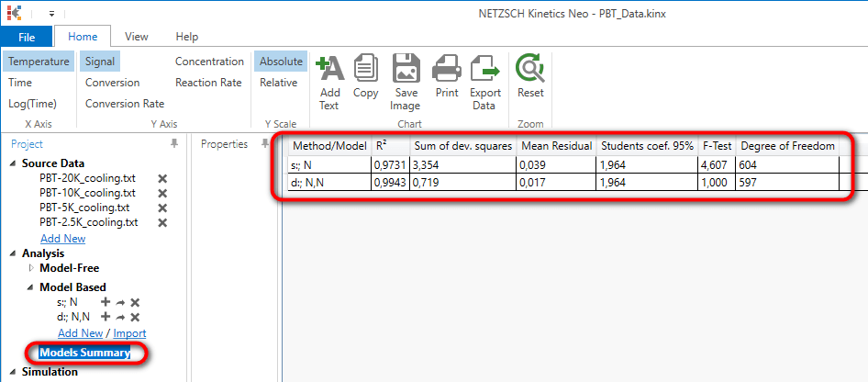Copy the chart with Copy icon
This screenshot has height=382, width=868.
click(365, 77)
